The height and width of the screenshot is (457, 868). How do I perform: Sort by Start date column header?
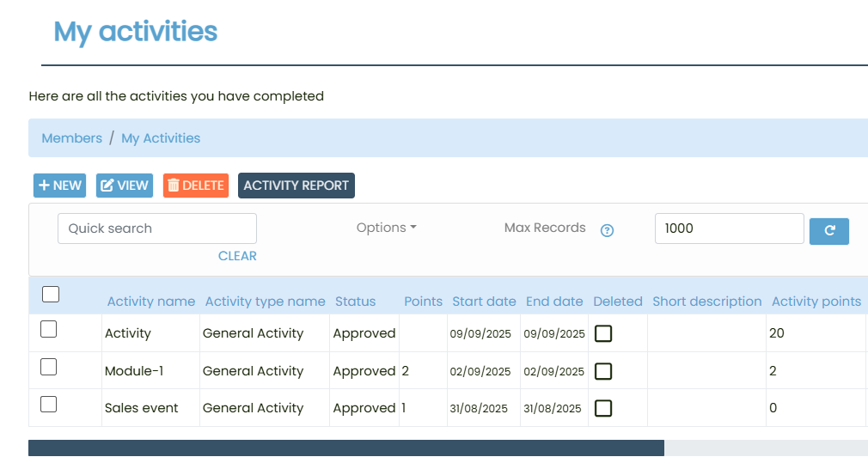point(484,302)
